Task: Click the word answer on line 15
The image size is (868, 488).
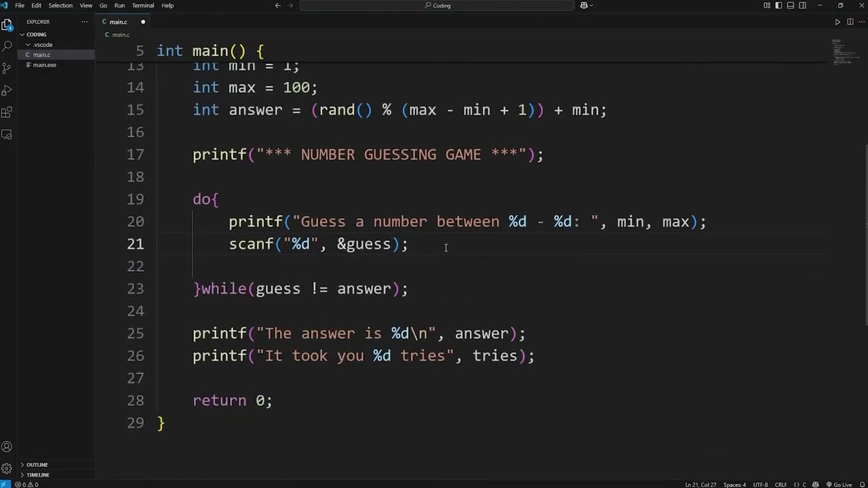Action: (x=256, y=110)
